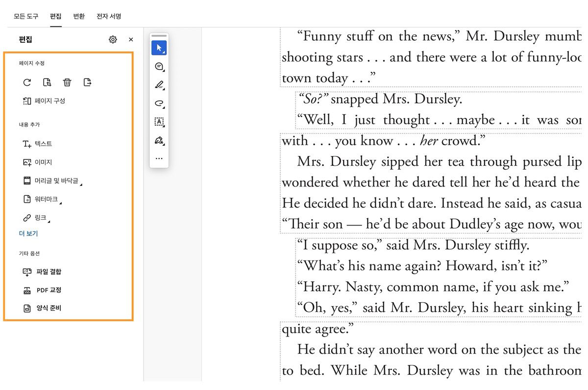Click the text "quite agree.”"

tap(318, 330)
